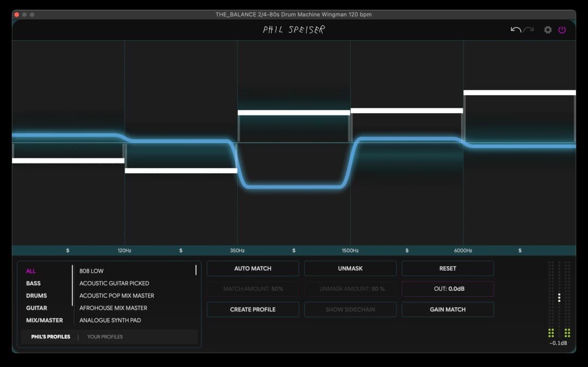The image size is (588, 367).
Task: Solo the 120Hz to 350Hz band
Action: click(181, 250)
